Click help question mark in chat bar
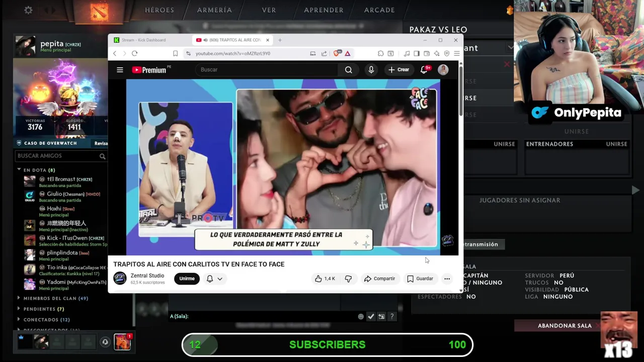 [392, 316]
